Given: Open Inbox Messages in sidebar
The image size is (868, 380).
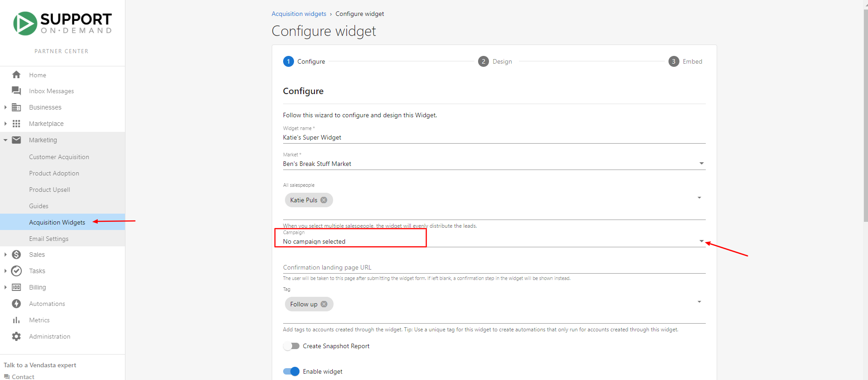Looking at the screenshot, I should 51,91.
